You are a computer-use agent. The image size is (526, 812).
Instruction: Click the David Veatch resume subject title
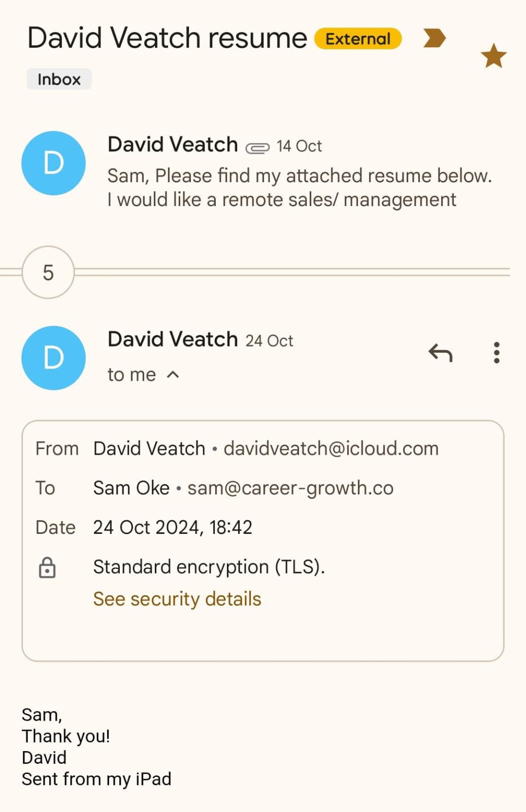tap(167, 38)
